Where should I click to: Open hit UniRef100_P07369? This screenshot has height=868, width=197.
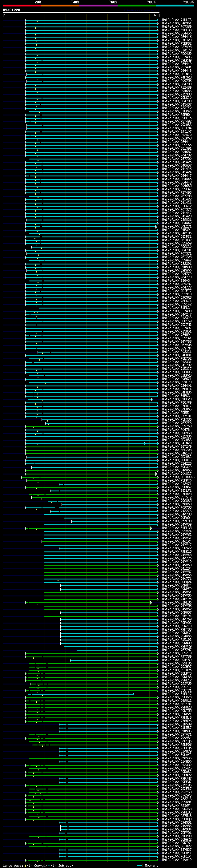tap(177, 26)
